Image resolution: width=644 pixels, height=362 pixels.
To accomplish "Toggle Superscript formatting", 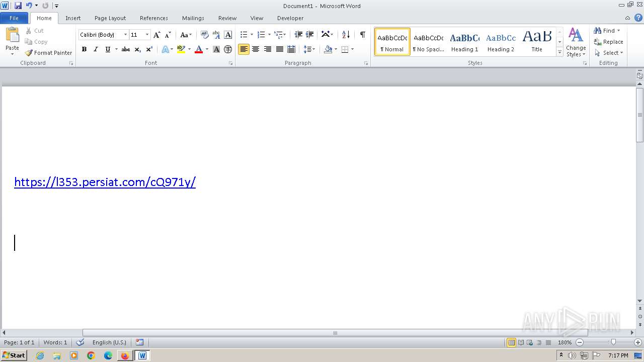I will pyautogui.click(x=149, y=49).
